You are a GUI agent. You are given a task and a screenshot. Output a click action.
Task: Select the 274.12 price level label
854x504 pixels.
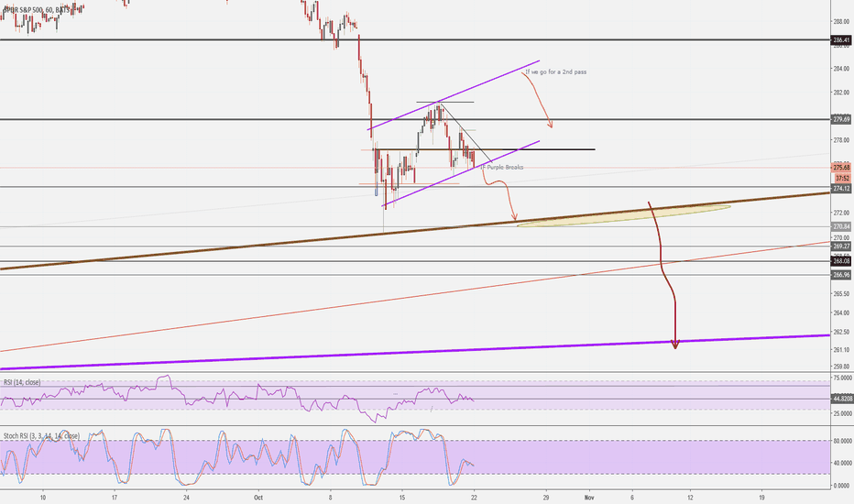click(841, 189)
